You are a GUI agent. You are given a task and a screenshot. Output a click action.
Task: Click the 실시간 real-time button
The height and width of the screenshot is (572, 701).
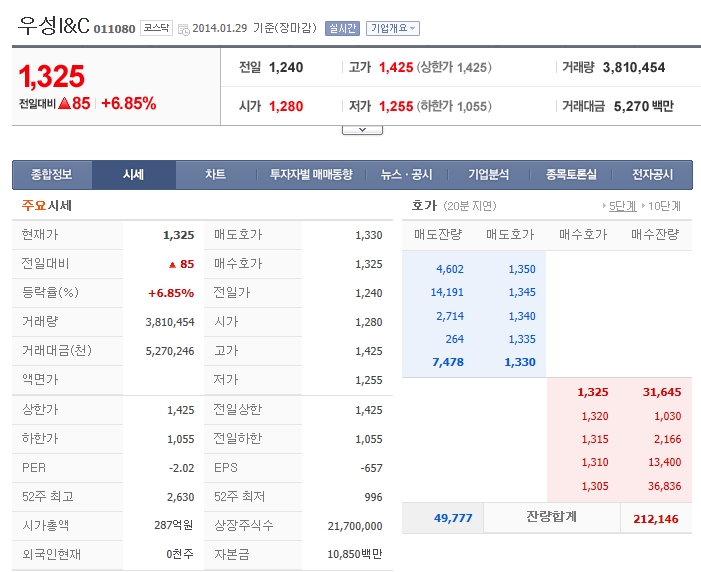[342, 29]
